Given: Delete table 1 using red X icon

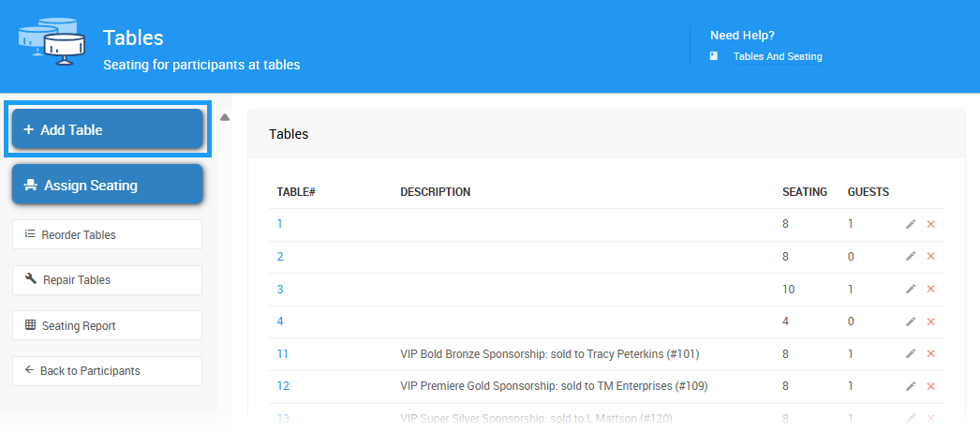Looking at the screenshot, I should pyautogui.click(x=930, y=224).
